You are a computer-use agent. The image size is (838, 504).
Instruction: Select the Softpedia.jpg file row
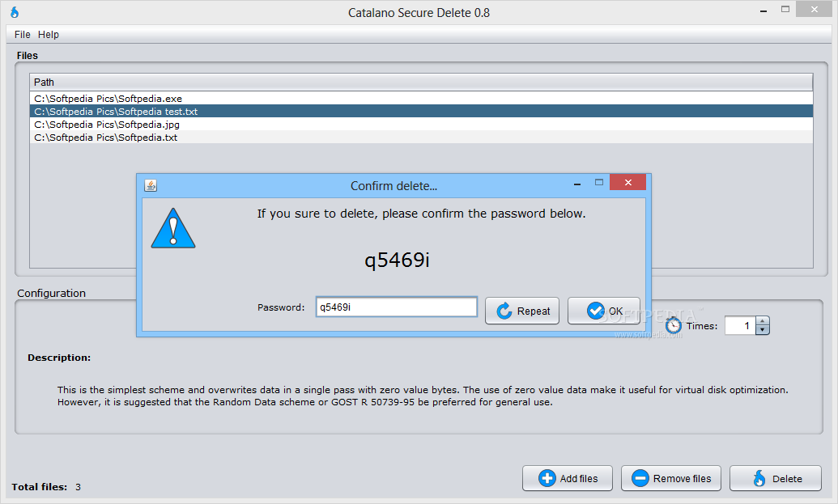coord(421,125)
